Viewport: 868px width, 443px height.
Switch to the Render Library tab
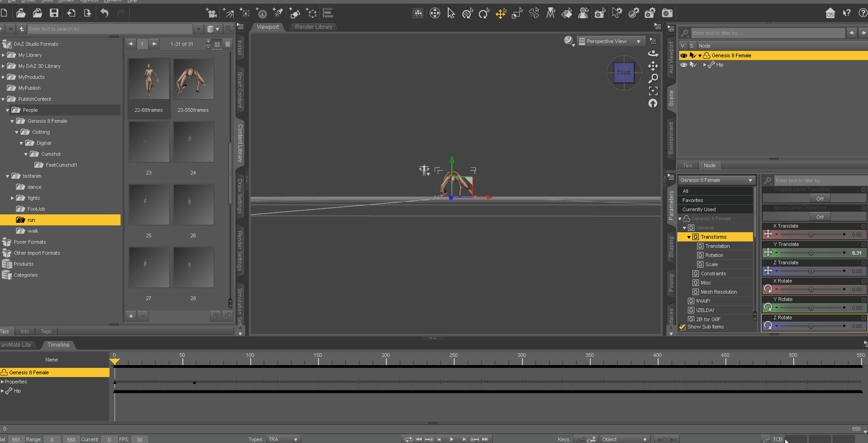tap(313, 27)
